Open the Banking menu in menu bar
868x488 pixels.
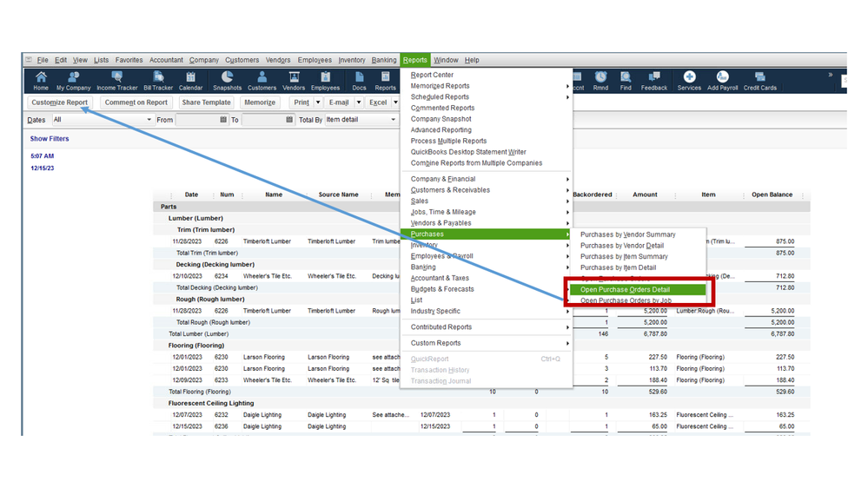tap(384, 60)
